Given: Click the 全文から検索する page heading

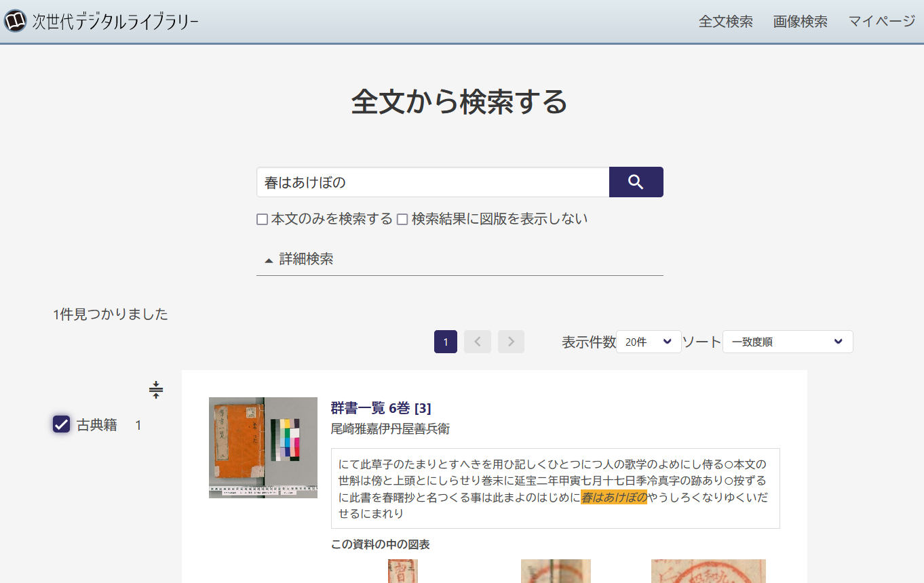Looking at the screenshot, I should (x=459, y=102).
